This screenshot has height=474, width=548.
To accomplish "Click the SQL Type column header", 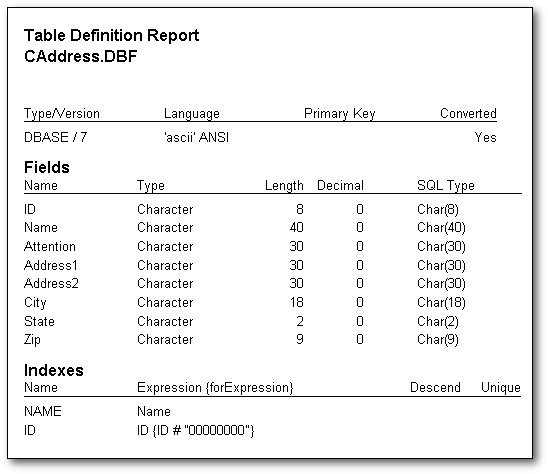I will tap(446, 185).
